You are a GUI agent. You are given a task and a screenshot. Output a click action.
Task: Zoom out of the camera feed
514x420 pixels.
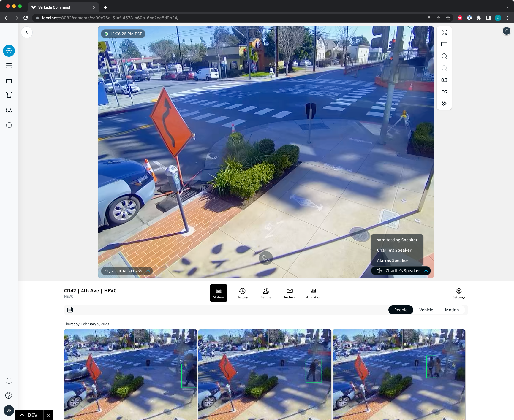(444, 68)
